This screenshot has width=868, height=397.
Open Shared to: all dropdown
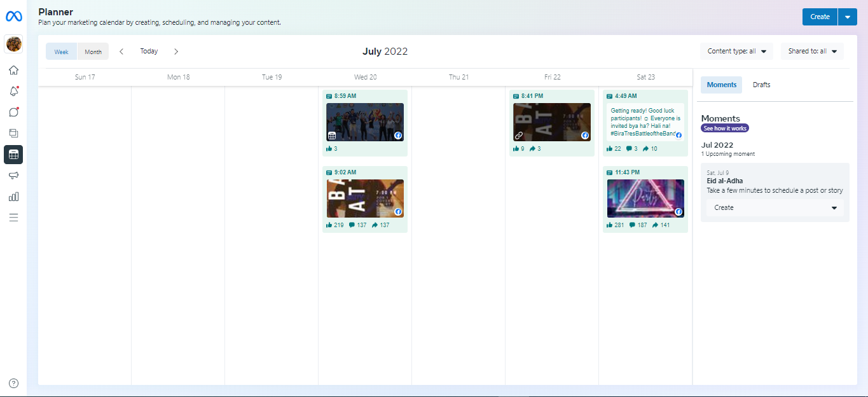[812, 52]
